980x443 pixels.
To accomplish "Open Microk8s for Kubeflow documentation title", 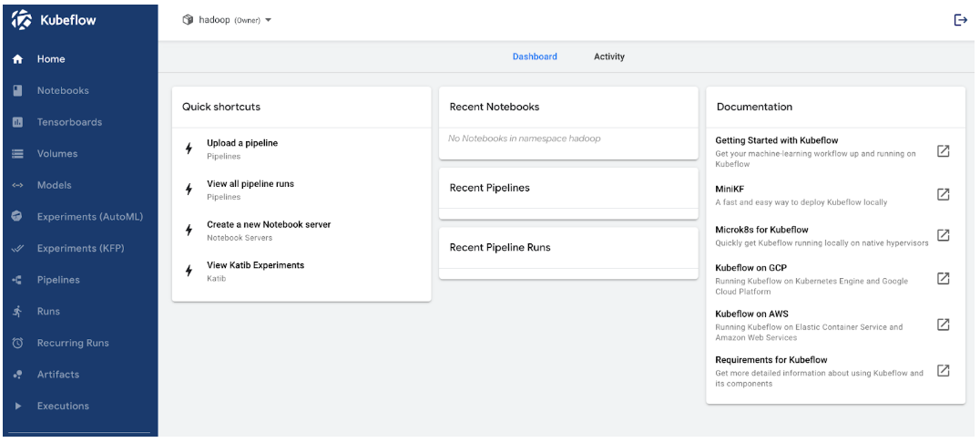I will coord(762,230).
